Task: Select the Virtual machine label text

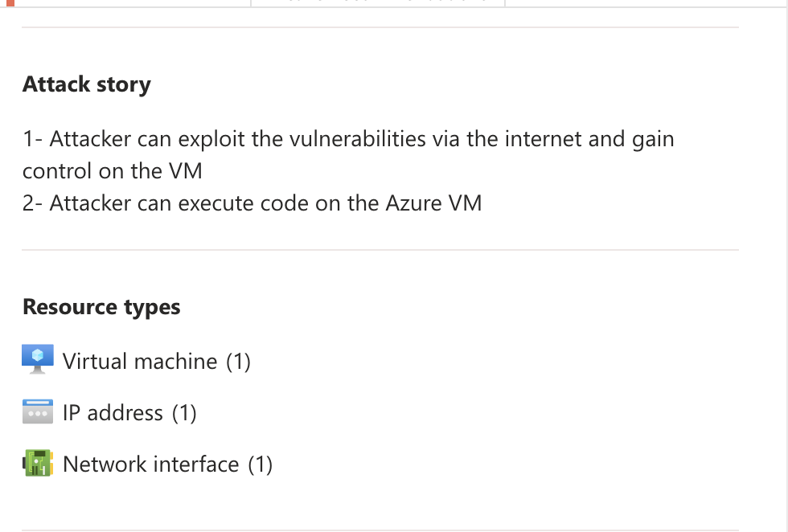Action: pyautogui.click(x=140, y=362)
